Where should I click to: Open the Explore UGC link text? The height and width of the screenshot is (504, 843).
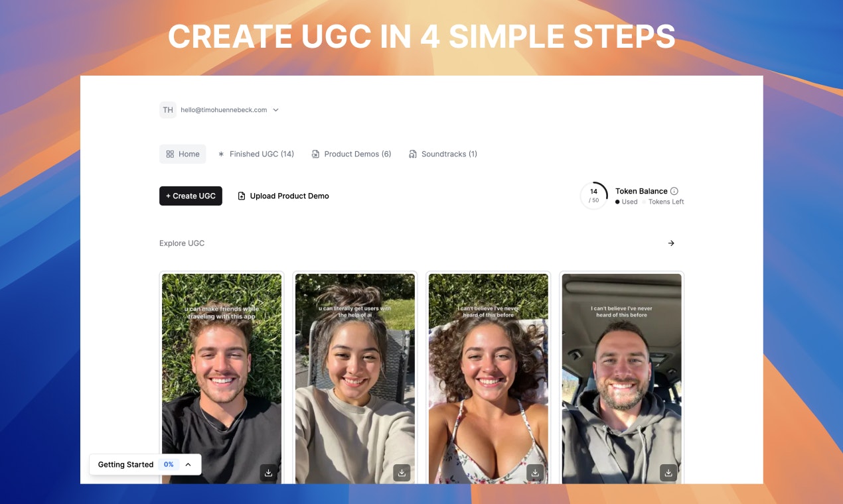(x=182, y=243)
